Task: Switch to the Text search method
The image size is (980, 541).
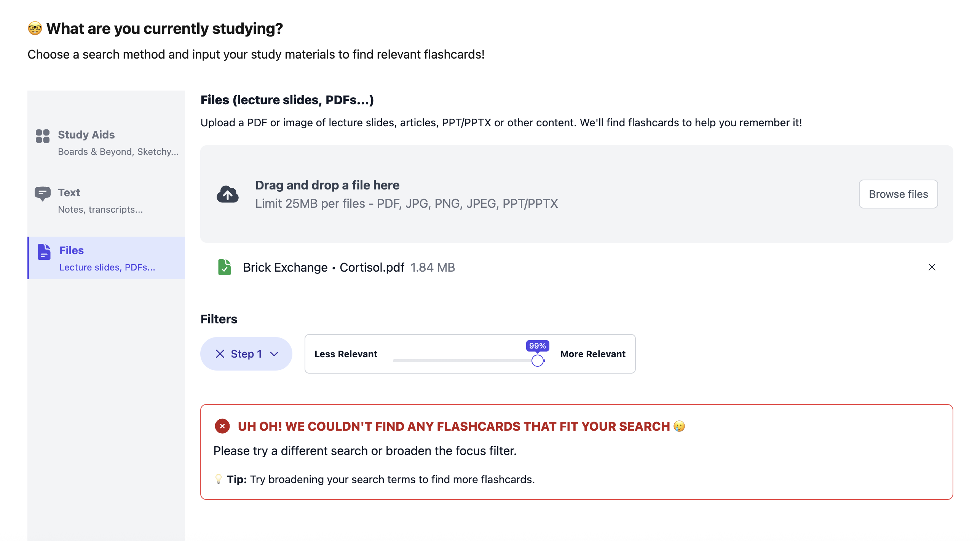Action: pyautogui.click(x=107, y=200)
